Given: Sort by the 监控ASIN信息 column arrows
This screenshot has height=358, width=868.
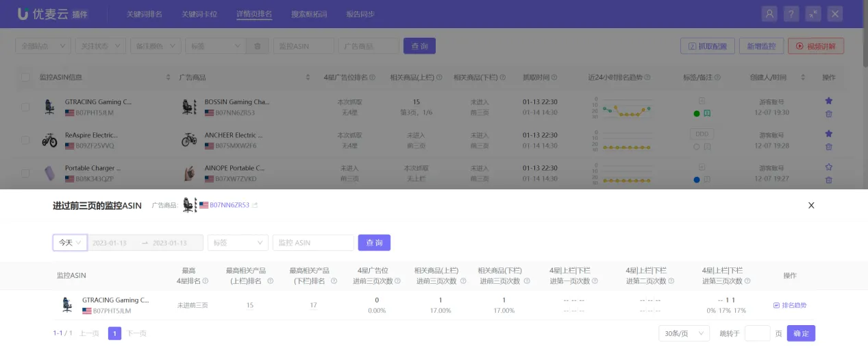Looking at the screenshot, I should click(x=169, y=77).
